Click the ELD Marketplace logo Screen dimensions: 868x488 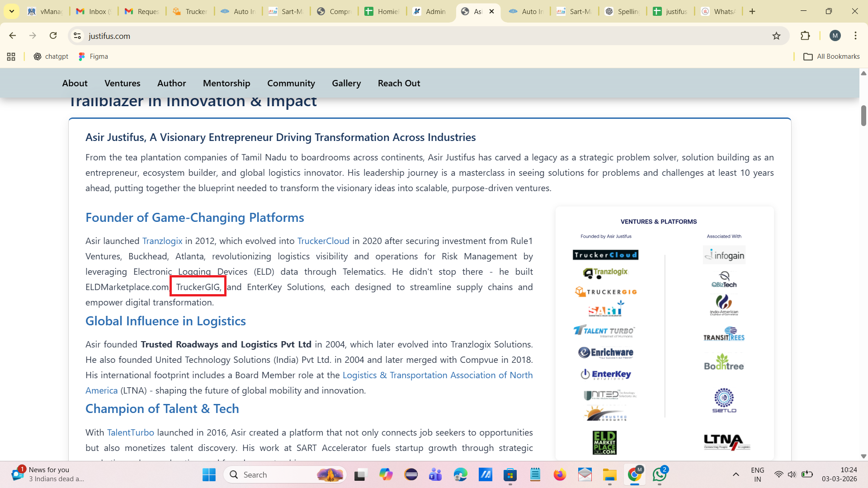605,442
